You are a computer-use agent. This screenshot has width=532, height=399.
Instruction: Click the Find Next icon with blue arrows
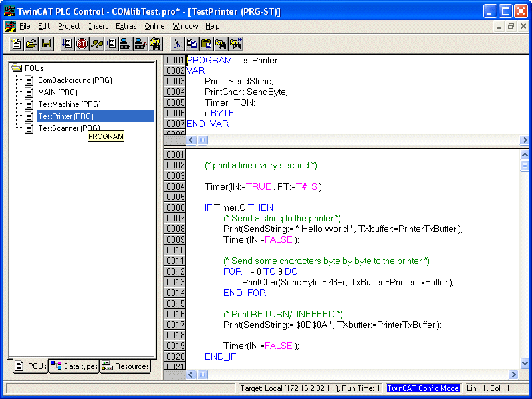click(x=236, y=44)
